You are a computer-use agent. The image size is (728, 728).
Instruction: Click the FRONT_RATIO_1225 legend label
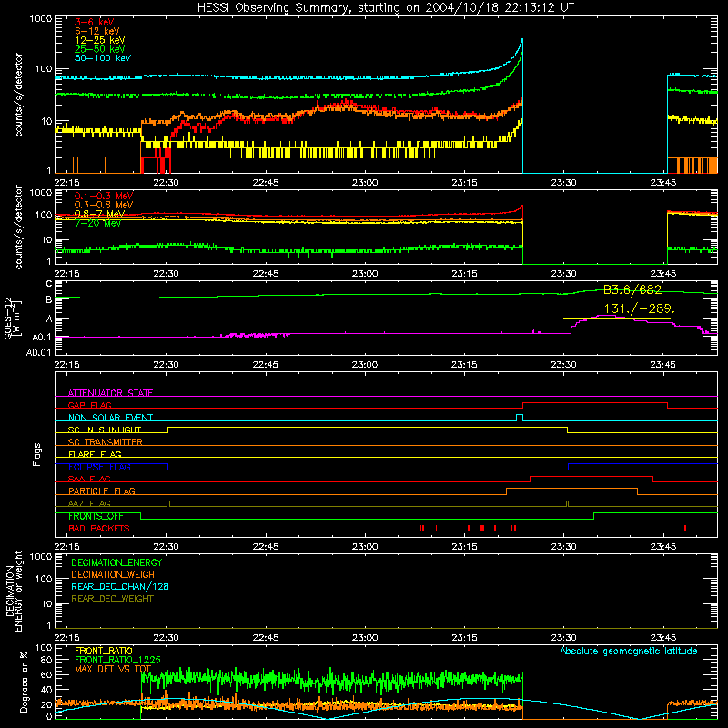tap(117, 660)
